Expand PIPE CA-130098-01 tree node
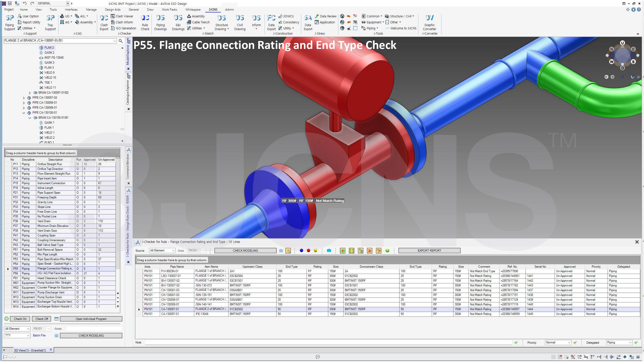644x362 pixels. click(24, 103)
